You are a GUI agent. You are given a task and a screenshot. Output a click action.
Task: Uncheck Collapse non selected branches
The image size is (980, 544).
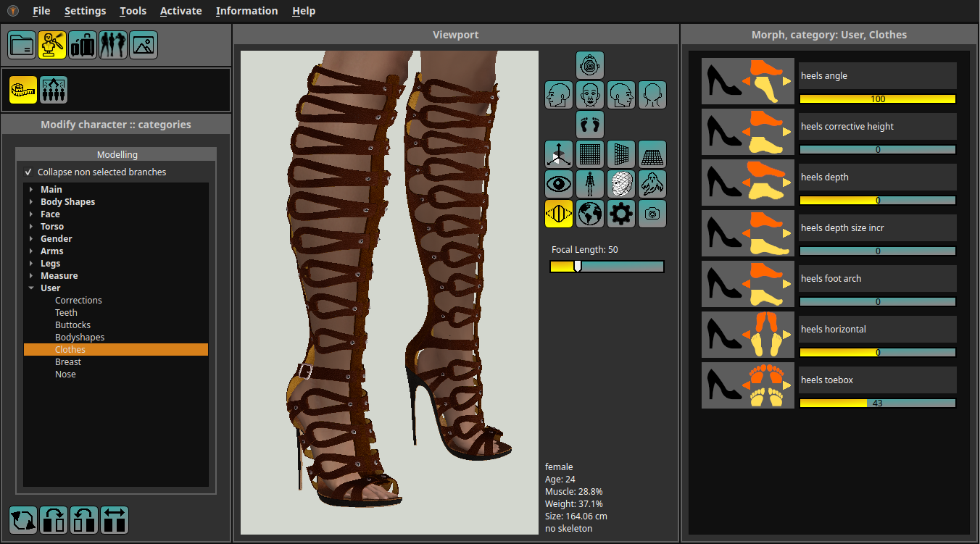[28, 172]
